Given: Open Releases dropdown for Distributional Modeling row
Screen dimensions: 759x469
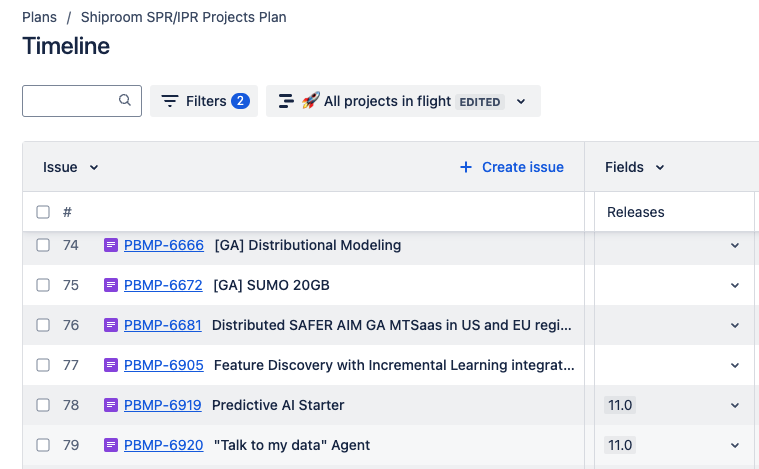Looking at the screenshot, I should (735, 245).
